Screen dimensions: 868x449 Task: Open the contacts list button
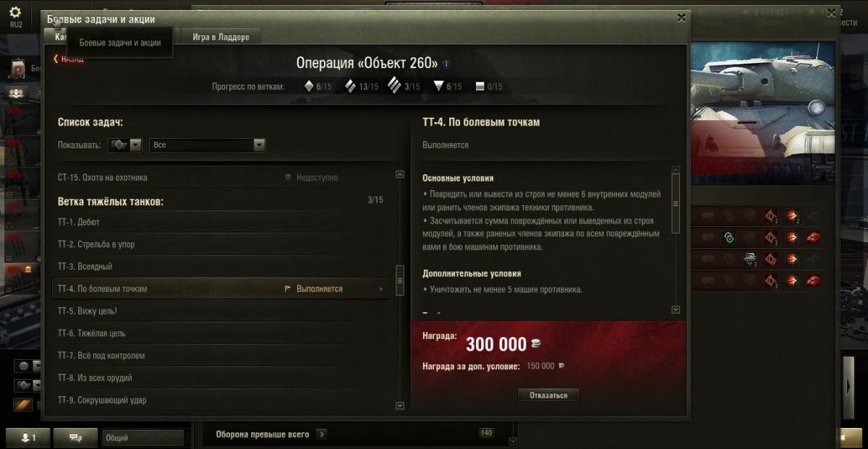pyautogui.click(x=27, y=437)
